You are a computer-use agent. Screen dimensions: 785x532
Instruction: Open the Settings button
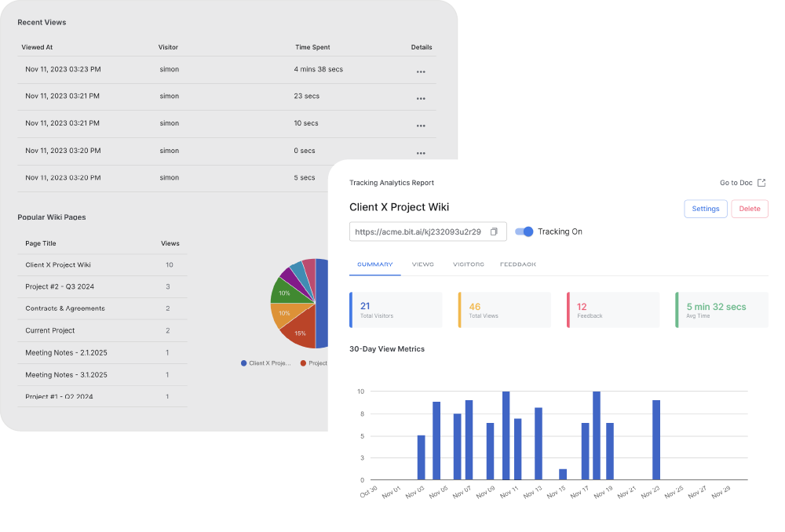705,209
